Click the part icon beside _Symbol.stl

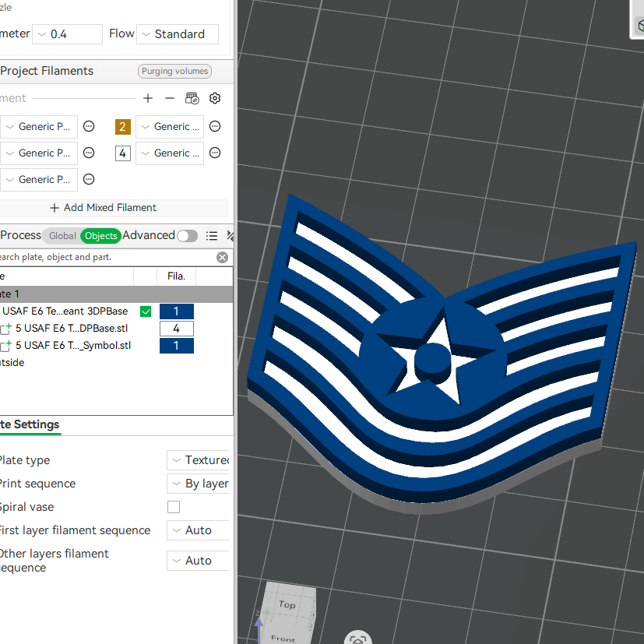[x=5, y=346]
